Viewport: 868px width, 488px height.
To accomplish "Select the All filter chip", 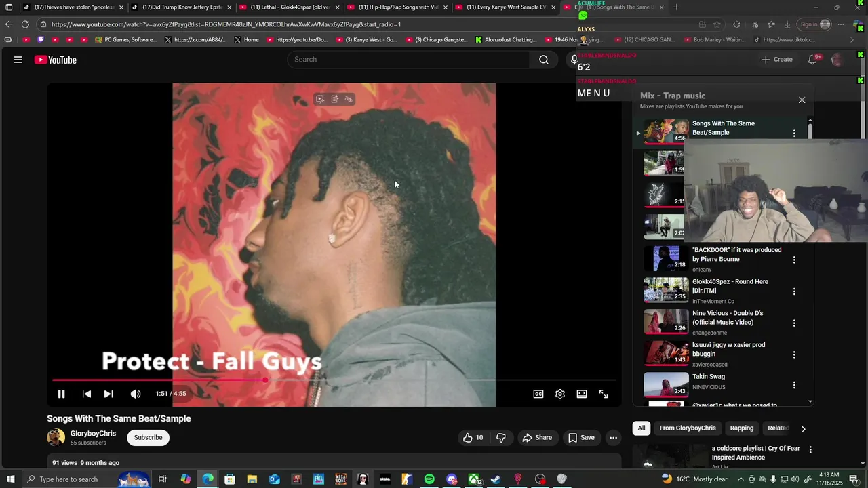I will pyautogui.click(x=641, y=428).
